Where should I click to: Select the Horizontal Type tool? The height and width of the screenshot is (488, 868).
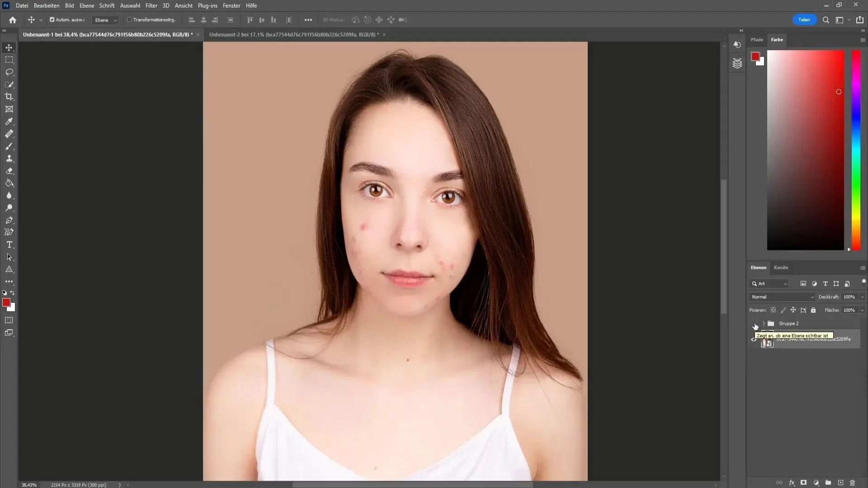click(9, 244)
